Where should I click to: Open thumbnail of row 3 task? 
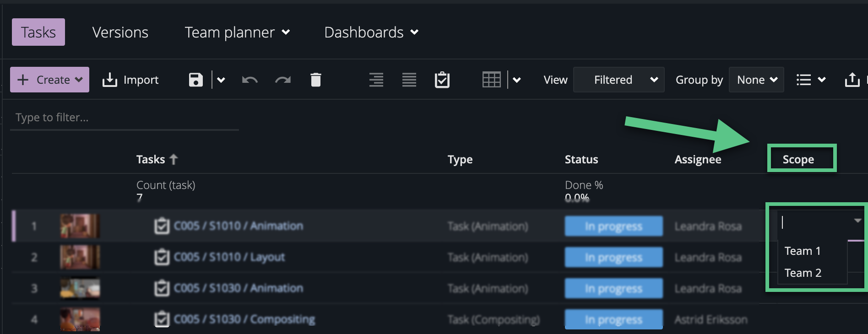tap(80, 288)
